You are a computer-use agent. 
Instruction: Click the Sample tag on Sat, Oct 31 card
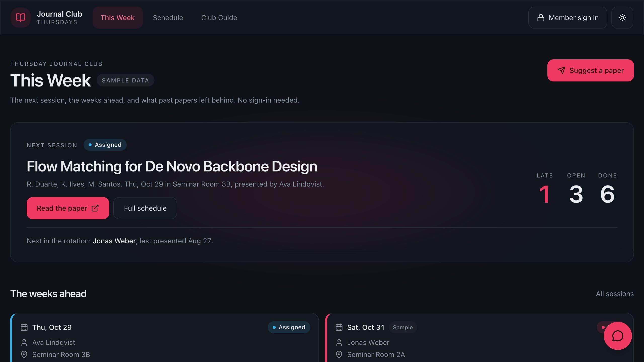point(403,327)
